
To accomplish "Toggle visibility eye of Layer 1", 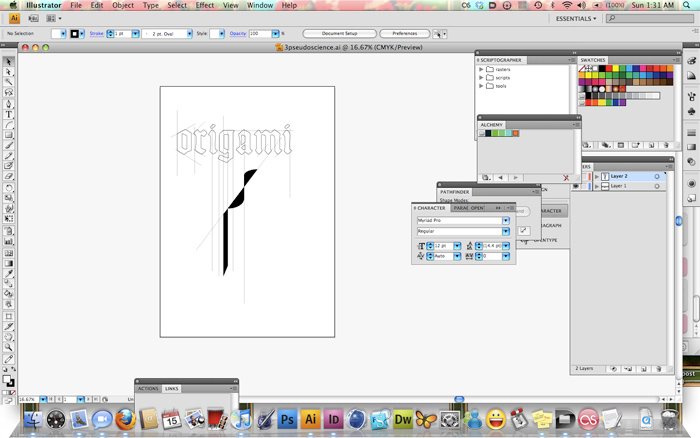I will tap(576, 186).
